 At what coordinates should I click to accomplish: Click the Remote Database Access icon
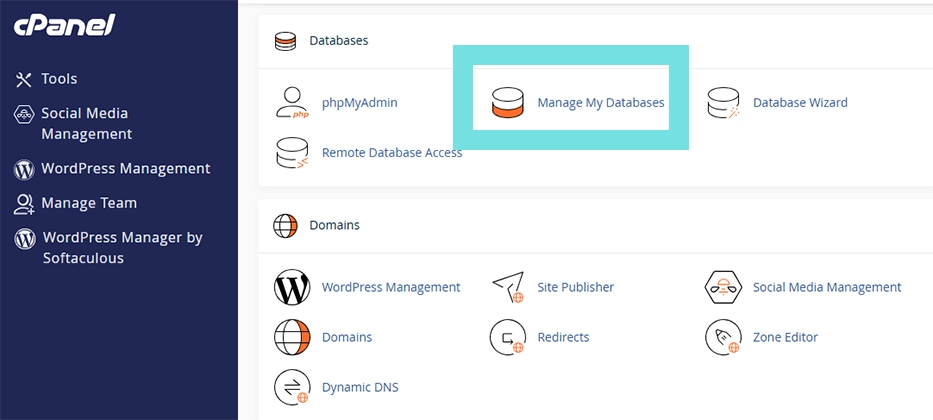(x=292, y=153)
